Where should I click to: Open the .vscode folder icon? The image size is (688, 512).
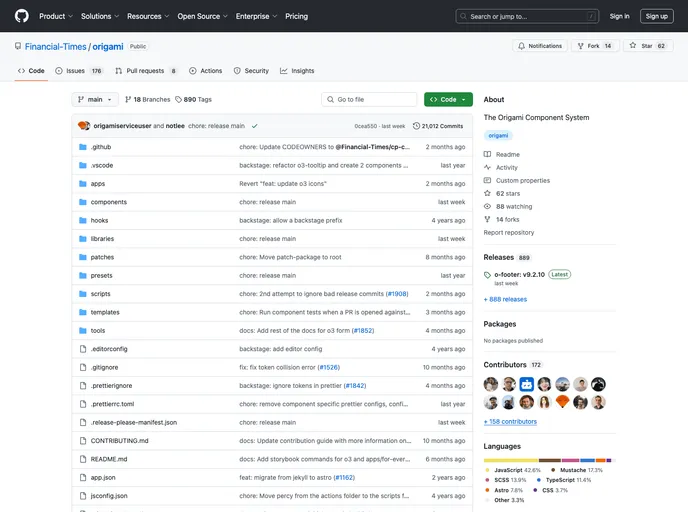coord(82,165)
